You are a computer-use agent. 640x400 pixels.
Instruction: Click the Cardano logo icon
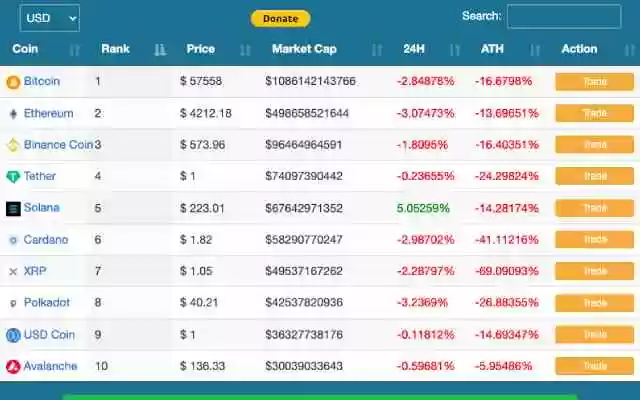13,240
